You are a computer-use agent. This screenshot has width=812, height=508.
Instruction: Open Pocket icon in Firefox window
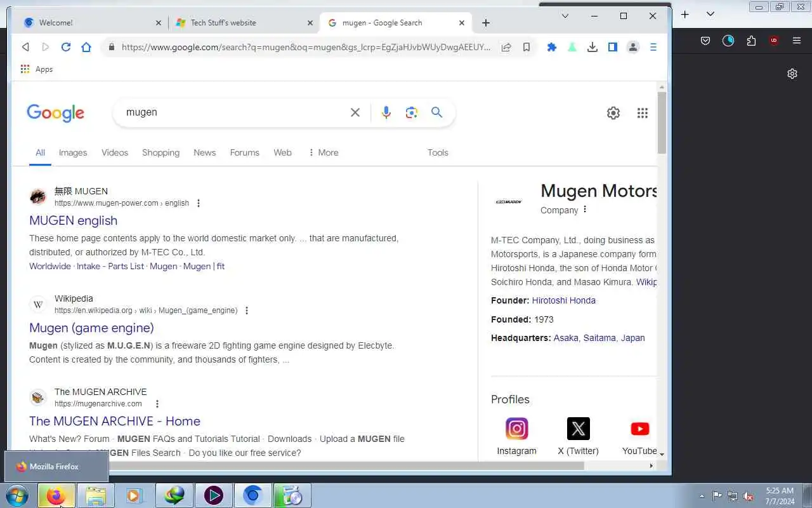tap(705, 41)
